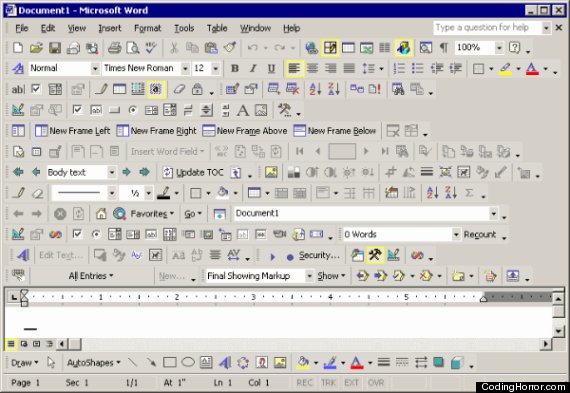The image size is (570, 393).
Task: Click the yellow Highlight color button
Action: [x=505, y=68]
